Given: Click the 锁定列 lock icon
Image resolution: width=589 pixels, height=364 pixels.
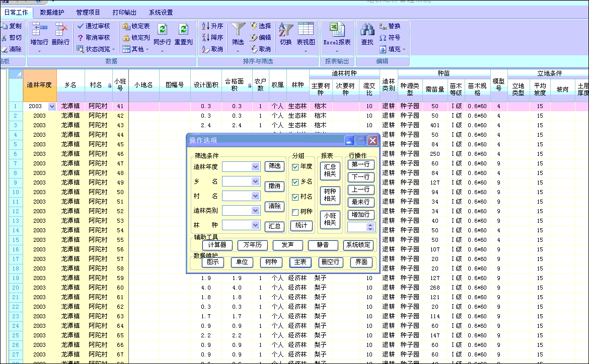Looking at the screenshot, I should point(126,38).
